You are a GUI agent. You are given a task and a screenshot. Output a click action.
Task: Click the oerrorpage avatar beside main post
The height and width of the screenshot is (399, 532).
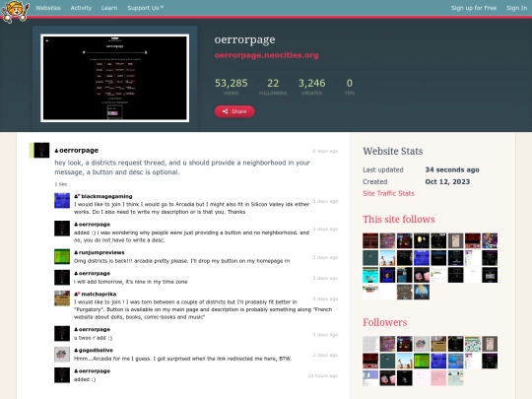pyautogui.click(x=41, y=151)
